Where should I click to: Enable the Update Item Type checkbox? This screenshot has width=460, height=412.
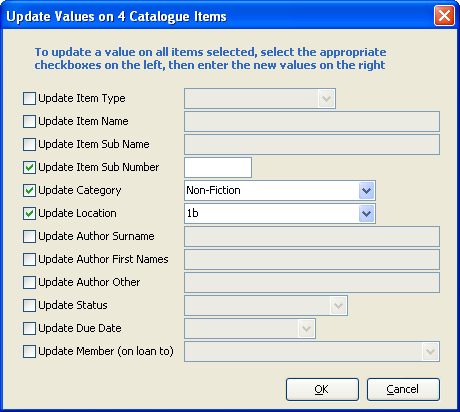[x=29, y=98]
